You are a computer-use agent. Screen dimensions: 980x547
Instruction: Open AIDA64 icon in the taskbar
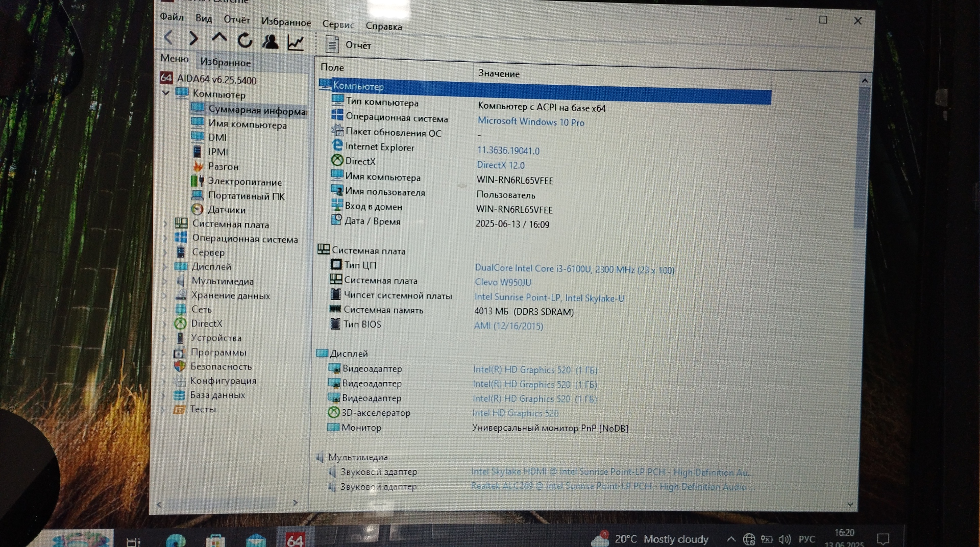(295, 539)
